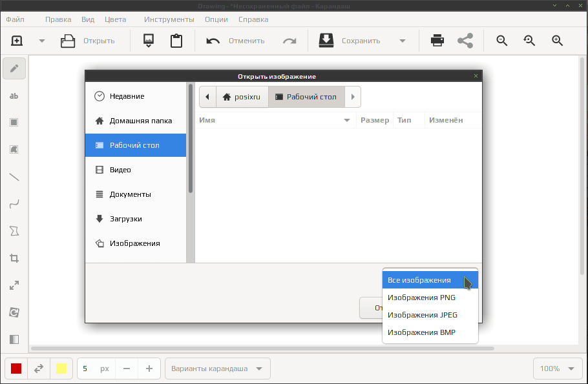Pick the Shape tool

pos(14,231)
